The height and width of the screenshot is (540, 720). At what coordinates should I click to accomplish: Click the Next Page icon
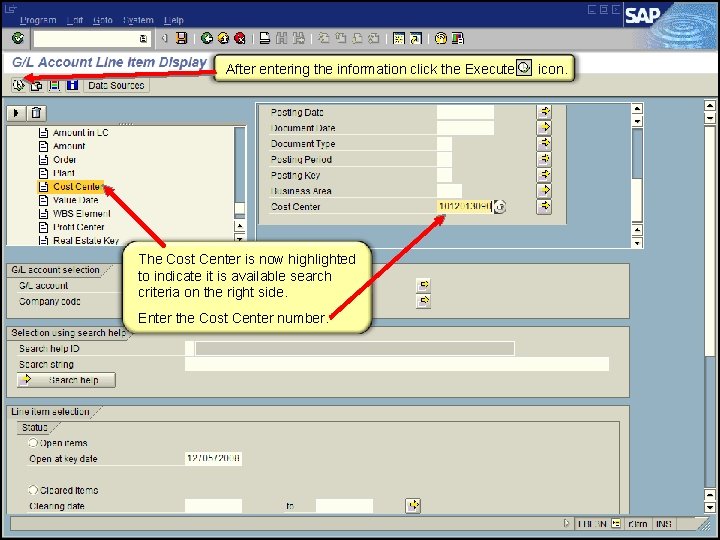(x=357, y=38)
